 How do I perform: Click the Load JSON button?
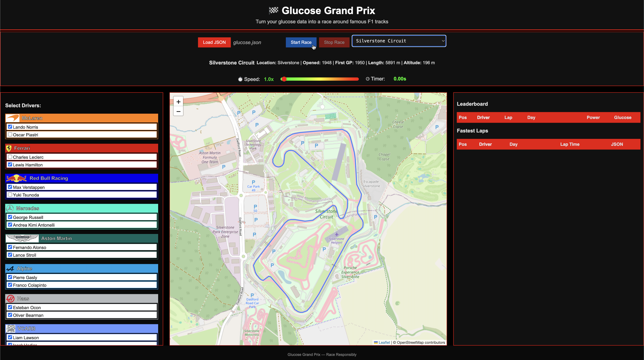(214, 42)
